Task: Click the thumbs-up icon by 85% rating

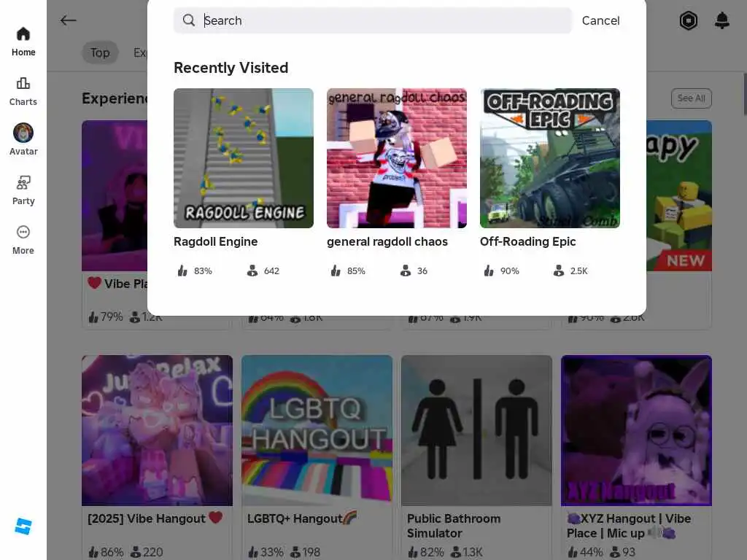Action: coord(336,271)
